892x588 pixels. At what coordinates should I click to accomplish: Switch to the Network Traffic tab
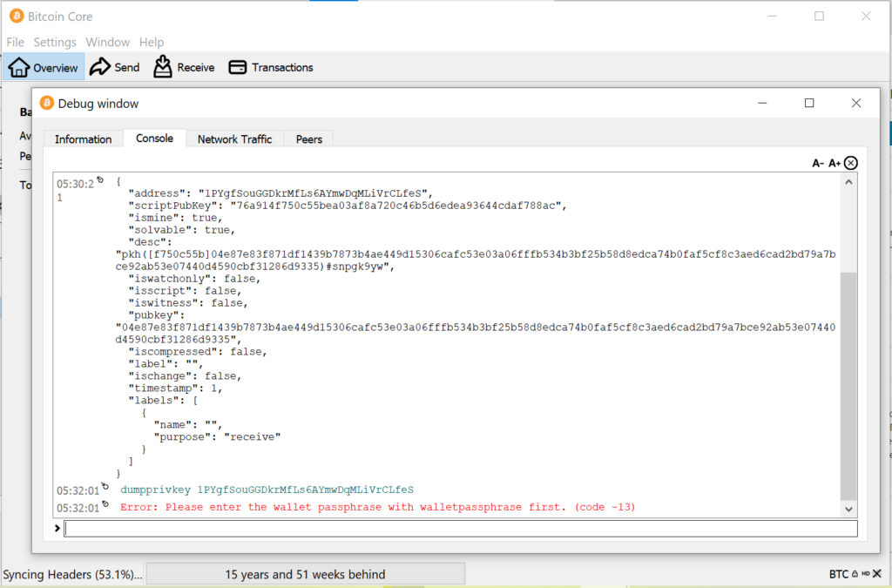[x=235, y=139]
